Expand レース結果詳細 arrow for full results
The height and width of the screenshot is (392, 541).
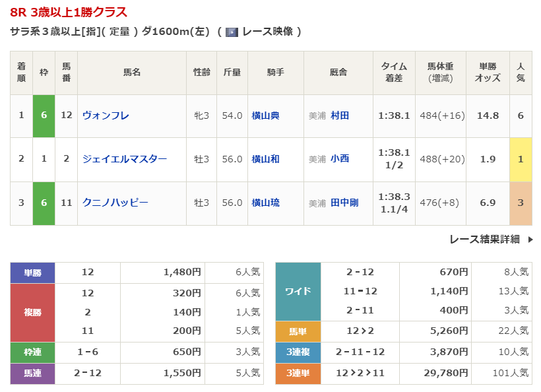pos(530,240)
